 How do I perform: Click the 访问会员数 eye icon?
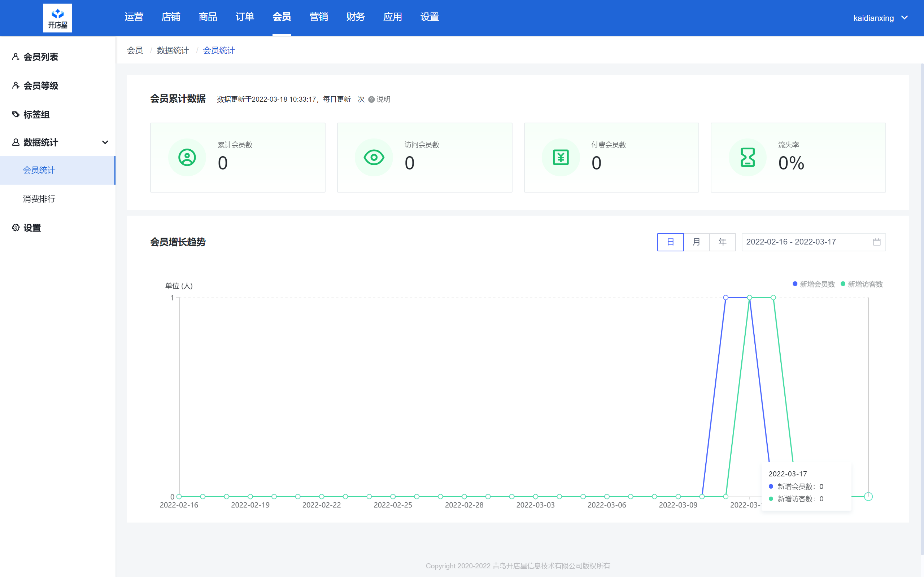click(x=374, y=157)
